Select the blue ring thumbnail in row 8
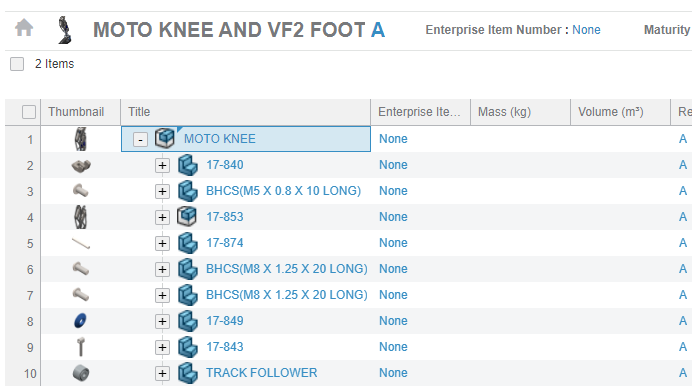This screenshot has height=386, width=692. pos(80,321)
